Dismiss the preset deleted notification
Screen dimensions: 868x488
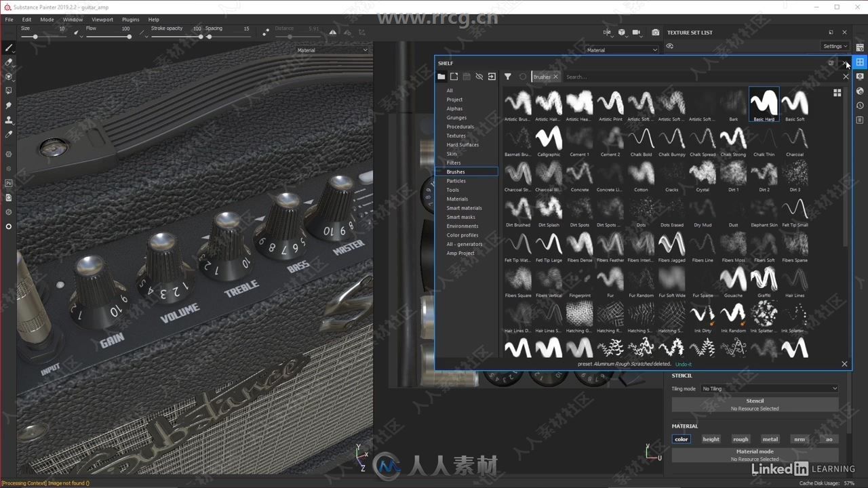(844, 364)
